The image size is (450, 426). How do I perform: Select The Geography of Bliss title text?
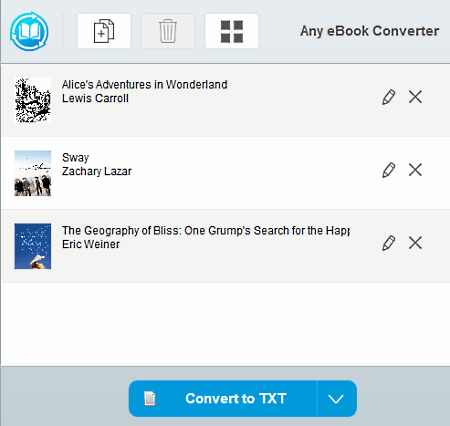[x=206, y=231]
